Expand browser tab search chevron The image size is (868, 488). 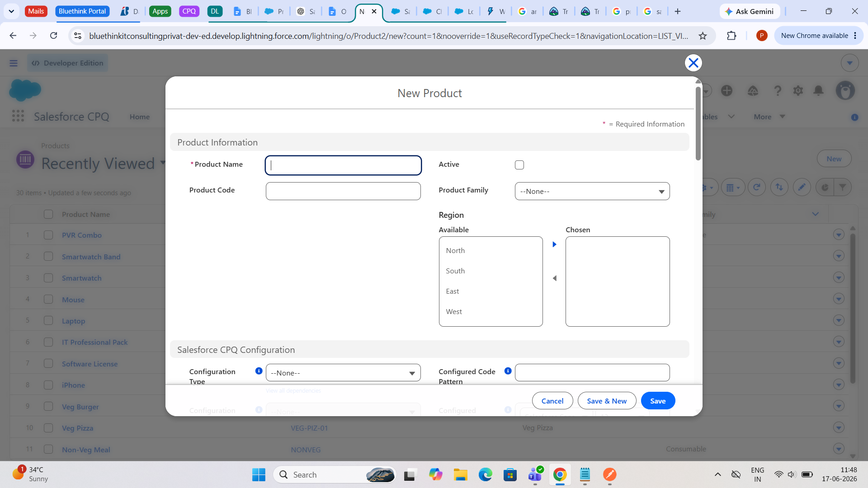[x=11, y=11]
